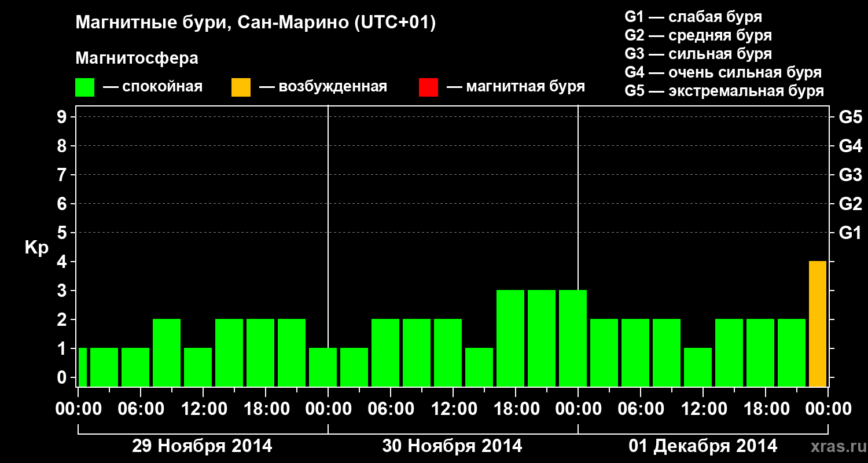
Task: Click the '06:00' tick label above '30 Ноября 2014'
Action: click(391, 409)
